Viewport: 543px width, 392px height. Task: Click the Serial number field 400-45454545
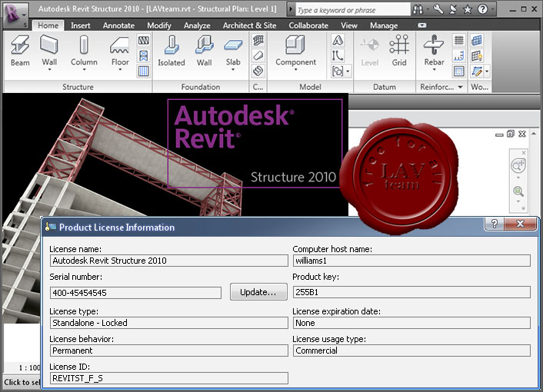[x=135, y=293]
